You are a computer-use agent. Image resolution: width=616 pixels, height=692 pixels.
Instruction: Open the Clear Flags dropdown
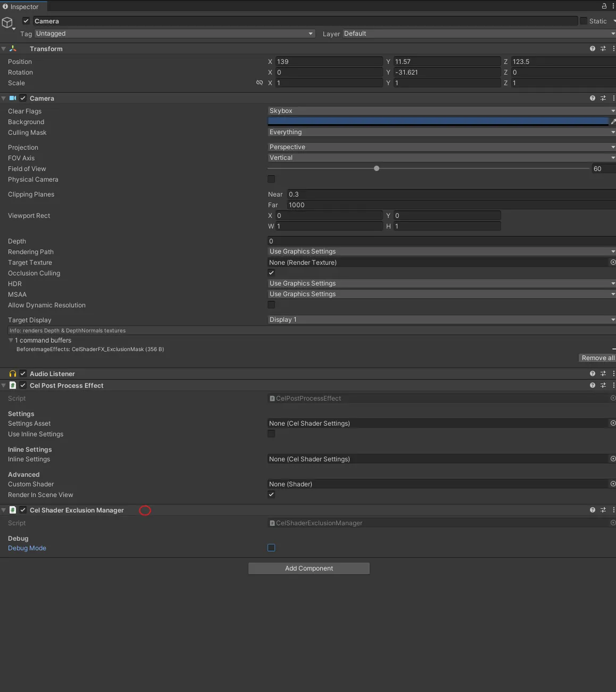[x=442, y=111]
